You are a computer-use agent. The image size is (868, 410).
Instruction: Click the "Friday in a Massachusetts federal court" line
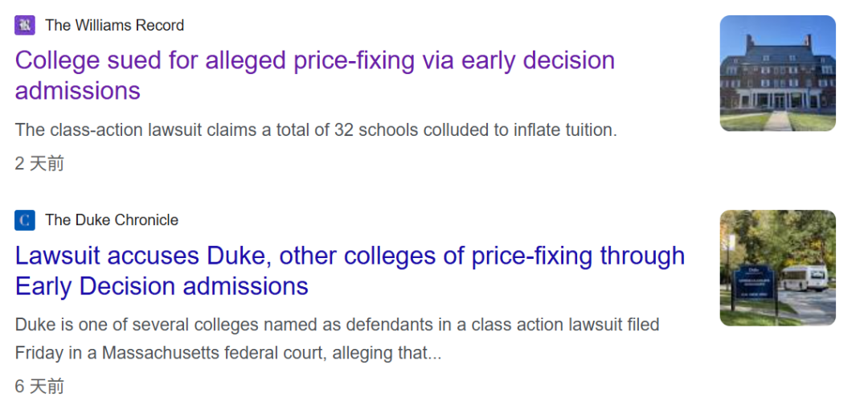[x=228, y=353]
